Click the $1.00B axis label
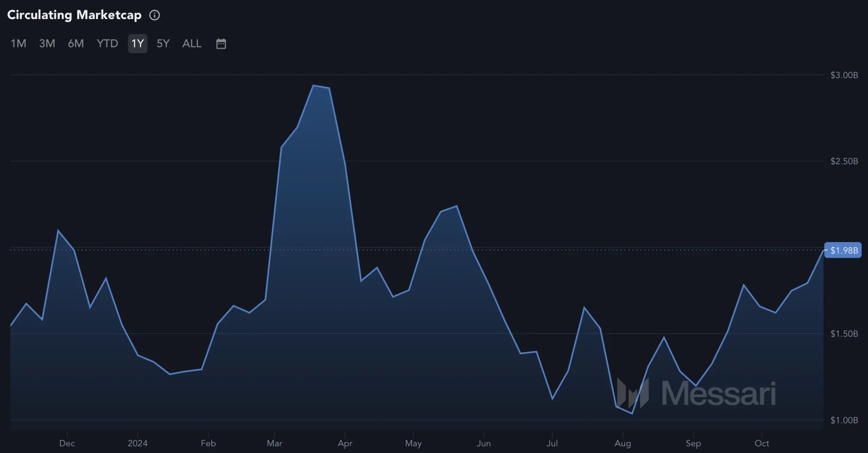This screenshot has height=453, width=868. 844,420
